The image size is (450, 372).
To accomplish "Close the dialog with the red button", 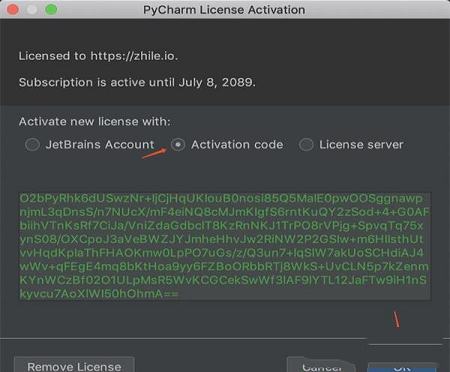I will click(13, 9).
